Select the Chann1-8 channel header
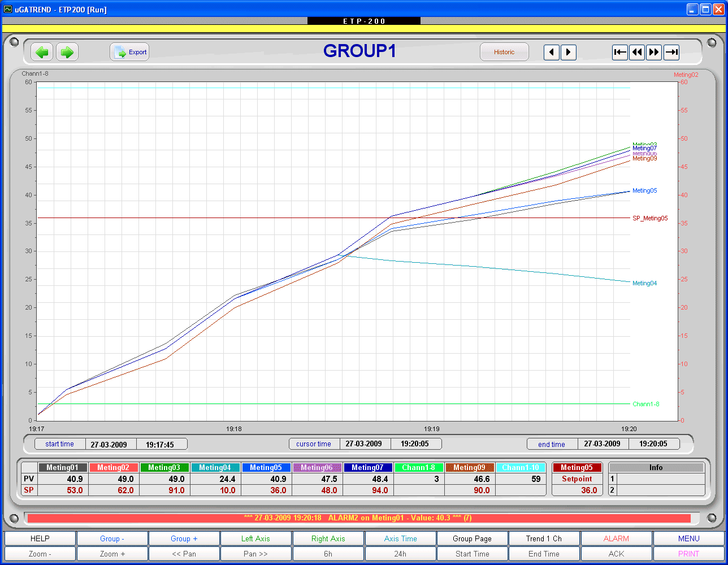 419,467
